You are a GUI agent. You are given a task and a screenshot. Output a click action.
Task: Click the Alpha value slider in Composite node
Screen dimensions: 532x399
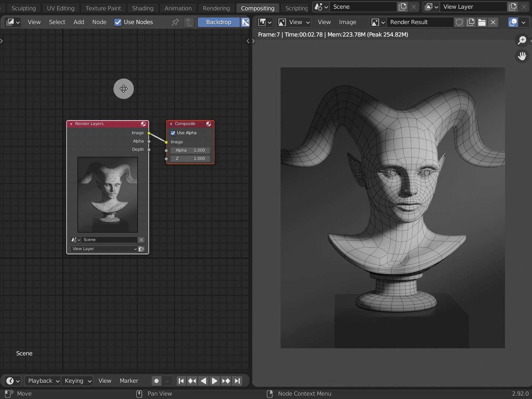190,150
